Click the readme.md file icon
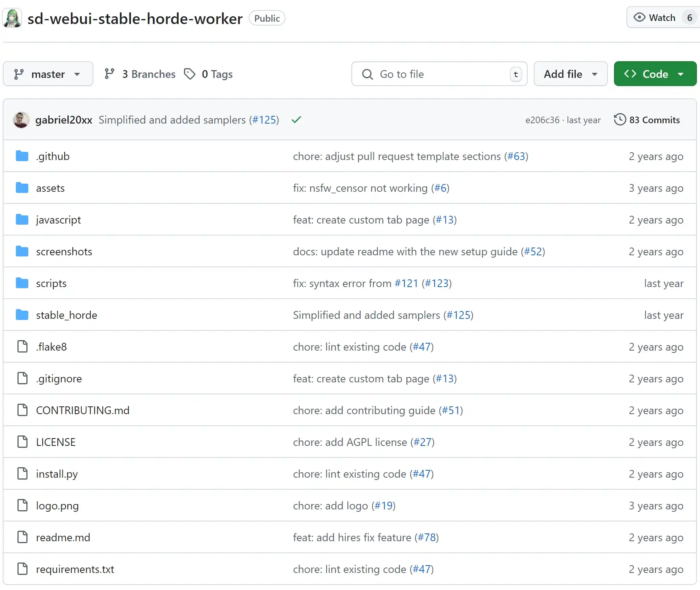The height and width of the screenshot is (590, 700). (22, 537)
